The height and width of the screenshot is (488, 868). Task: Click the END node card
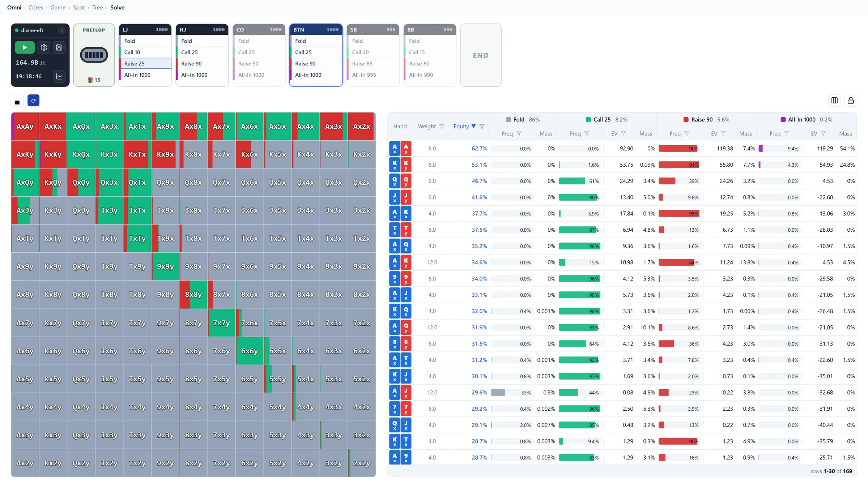(x=481, y=55)
